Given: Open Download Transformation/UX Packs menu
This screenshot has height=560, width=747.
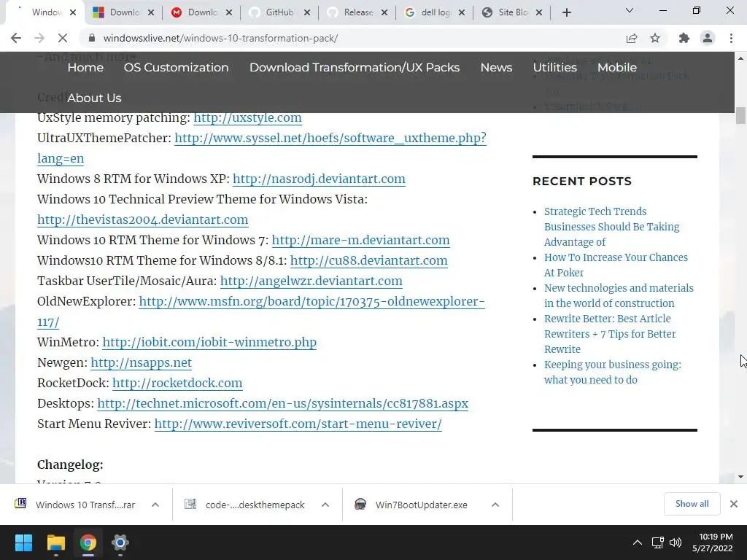Looking at the screenshot, I should pyautogui.click(x=355, y=68).
